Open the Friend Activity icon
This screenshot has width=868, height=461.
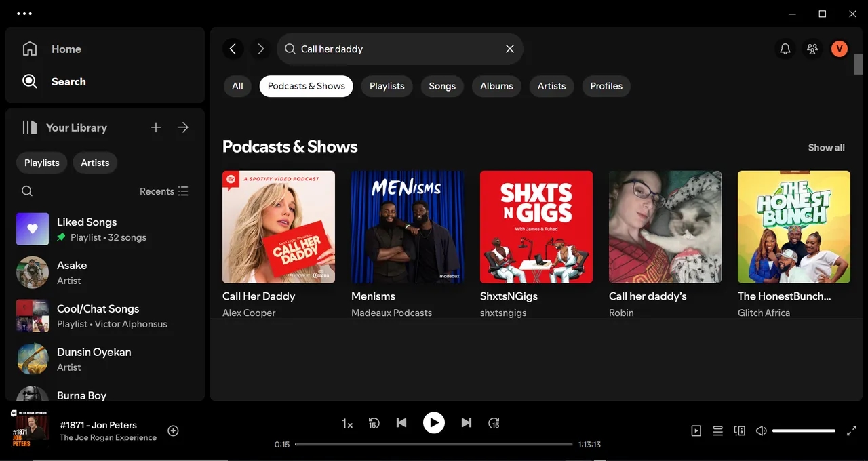(812, 49)
